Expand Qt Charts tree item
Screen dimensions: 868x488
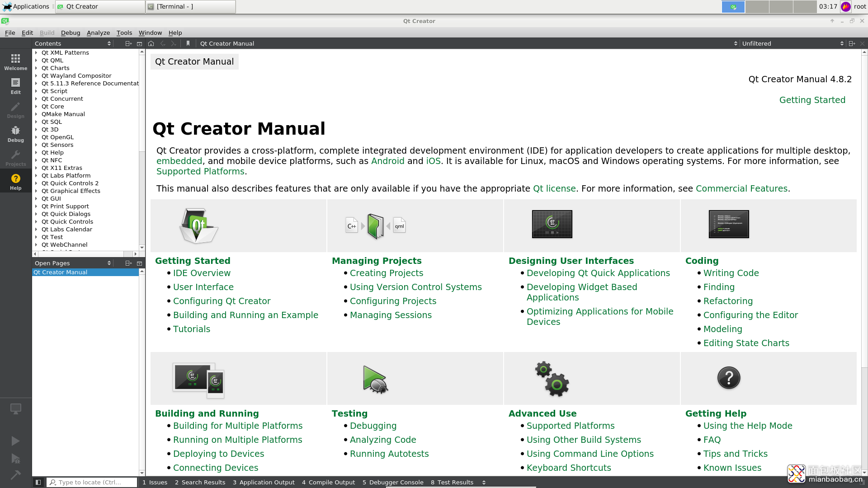point(36,68)
